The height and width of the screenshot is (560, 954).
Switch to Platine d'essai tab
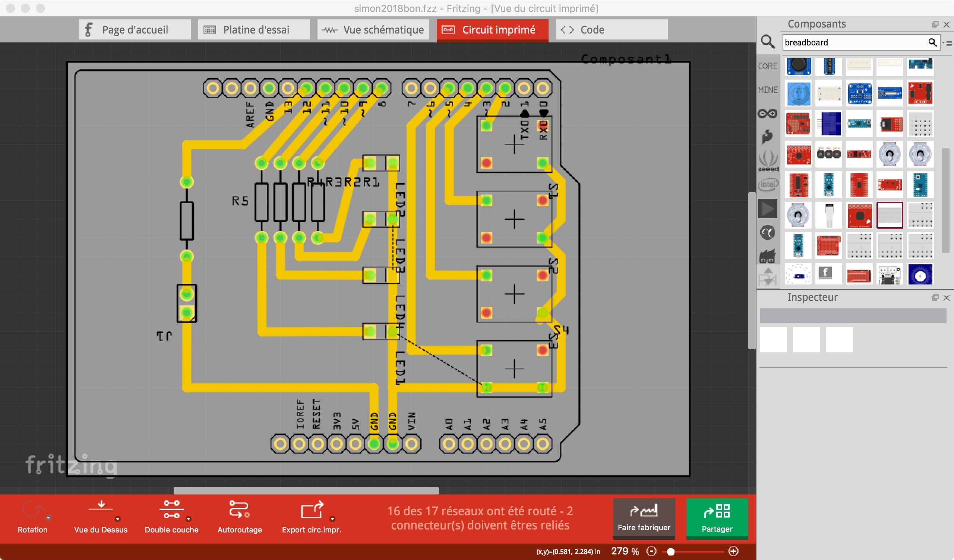pos(254,29)
